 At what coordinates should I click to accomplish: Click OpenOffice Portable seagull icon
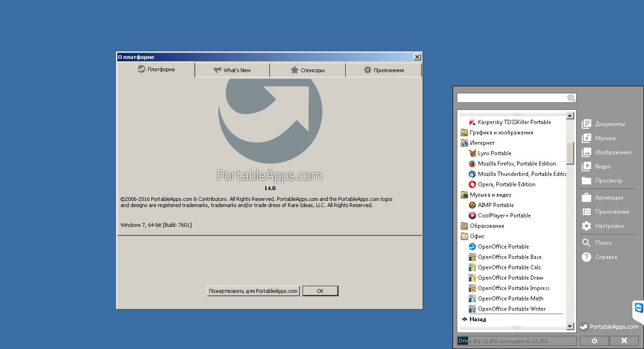click(472, 247)
